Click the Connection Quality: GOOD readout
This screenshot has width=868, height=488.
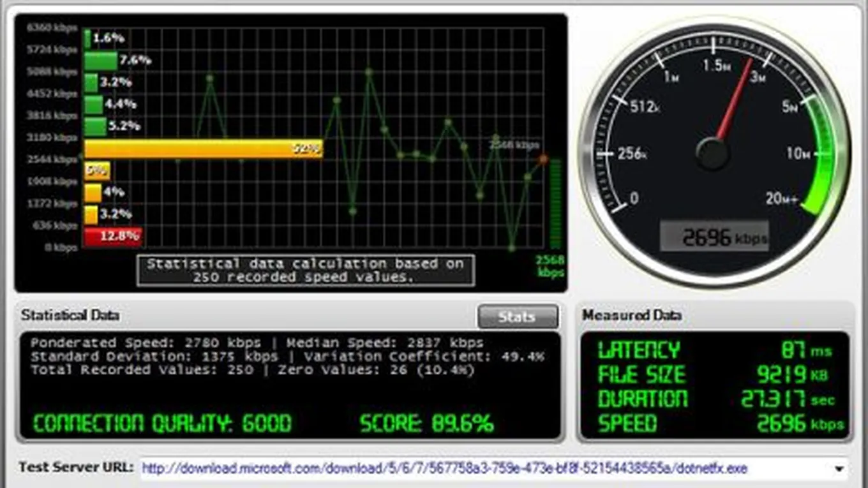point(162,424)
